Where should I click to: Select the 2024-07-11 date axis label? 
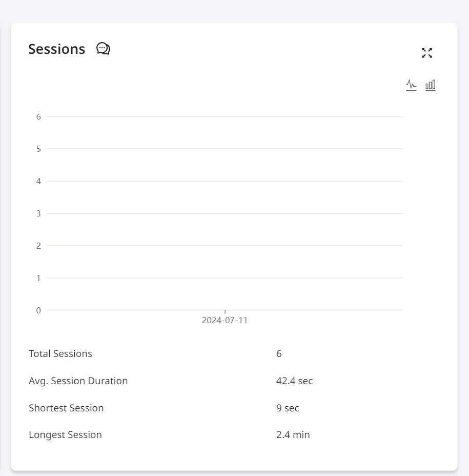coord(225,320)
